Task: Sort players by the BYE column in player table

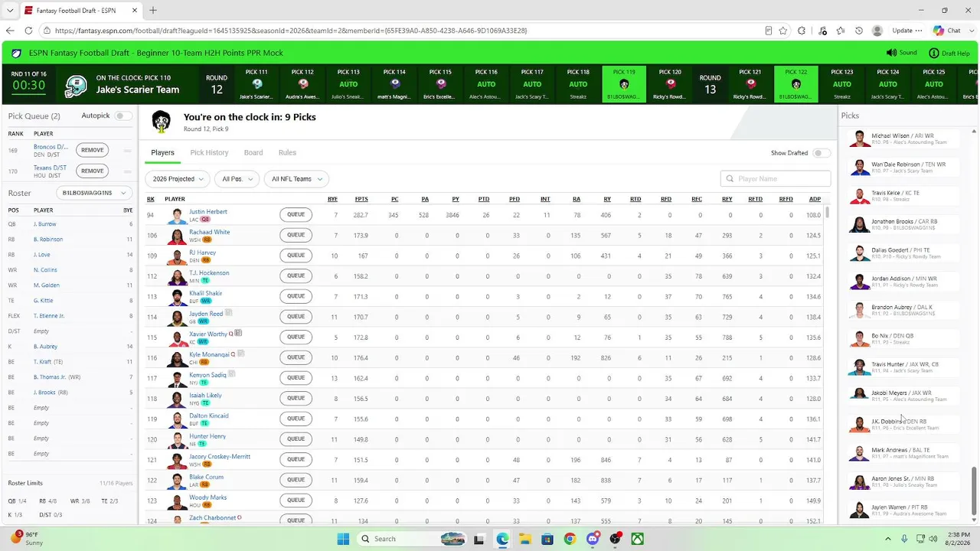Action: pyautogui.click(x=332, y=199)
